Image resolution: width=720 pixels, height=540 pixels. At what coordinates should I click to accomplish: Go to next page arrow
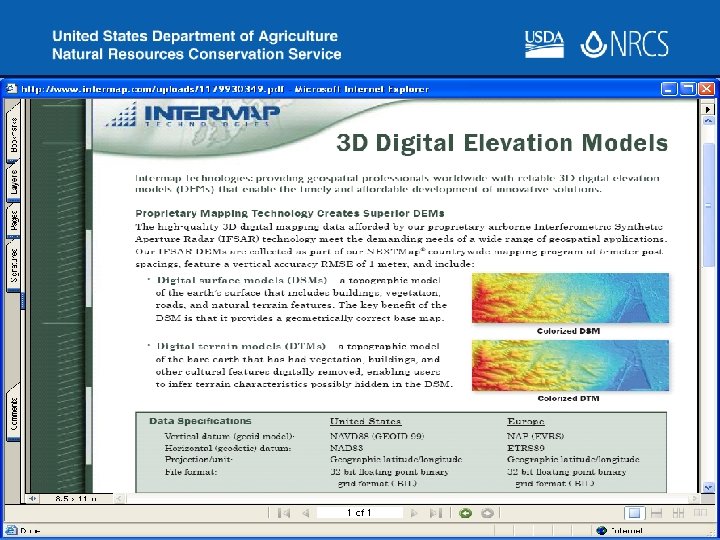(x=414, y=513)
